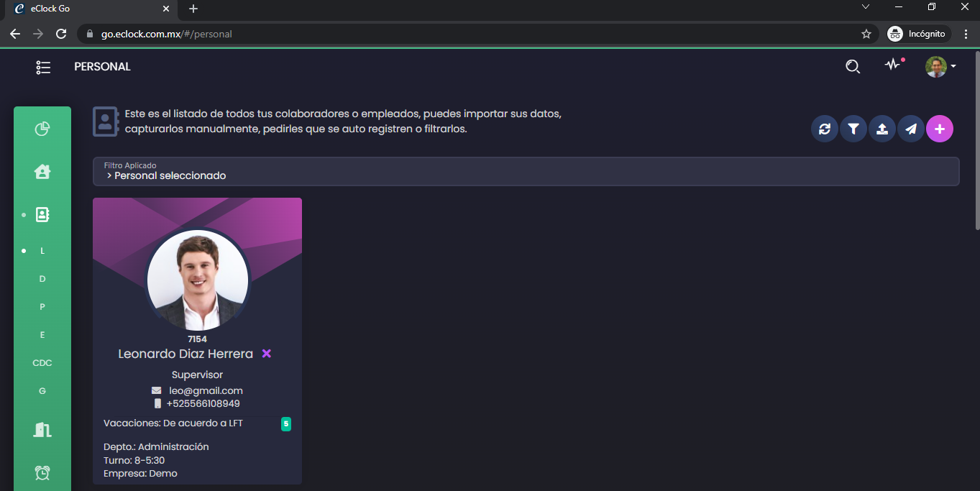Click the pink plus add employee button
The height and width of the screenshot is (491, 980).
[x=940, y=129]
